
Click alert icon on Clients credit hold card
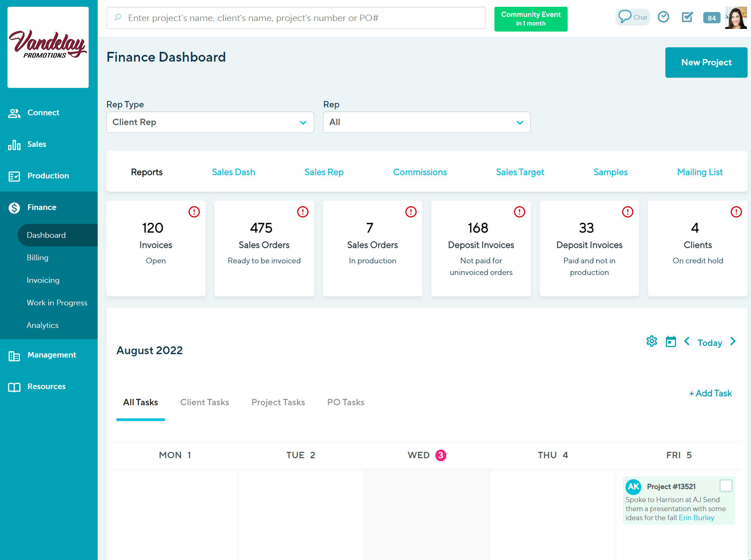pyautogui.click(x=736, y=212)
